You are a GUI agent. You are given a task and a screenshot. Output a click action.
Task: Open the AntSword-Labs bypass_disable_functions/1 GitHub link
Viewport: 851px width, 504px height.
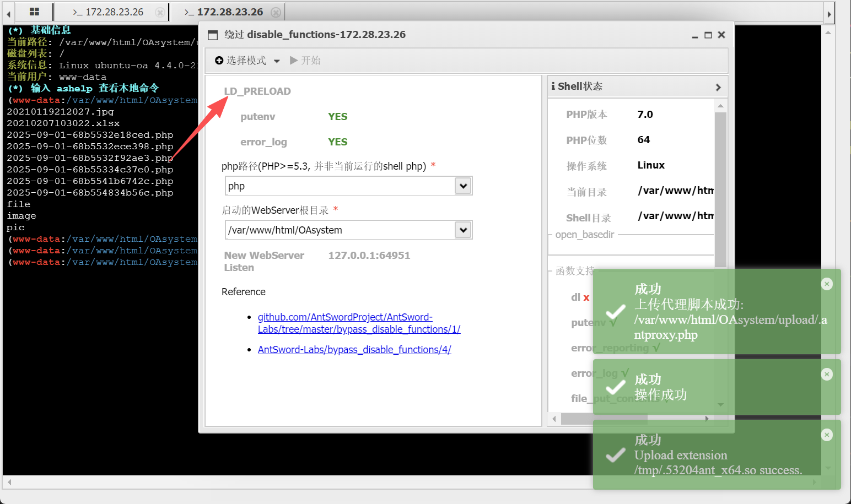358,323
